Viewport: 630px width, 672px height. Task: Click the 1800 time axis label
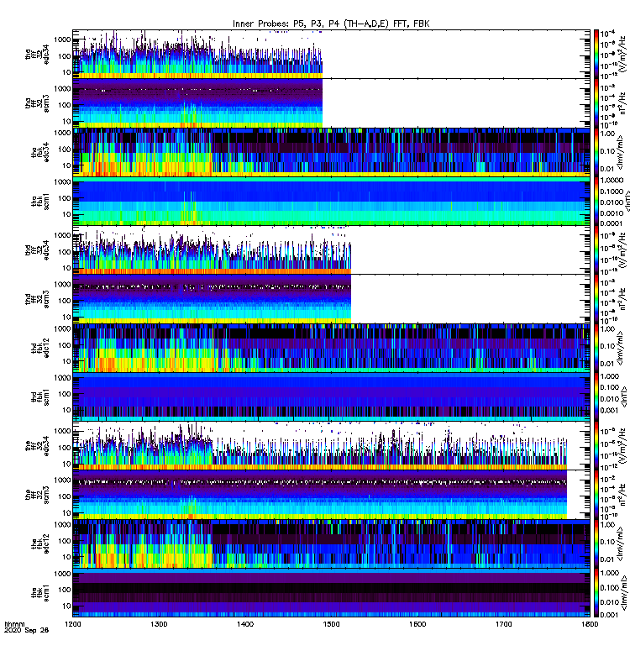pos(590,624)
